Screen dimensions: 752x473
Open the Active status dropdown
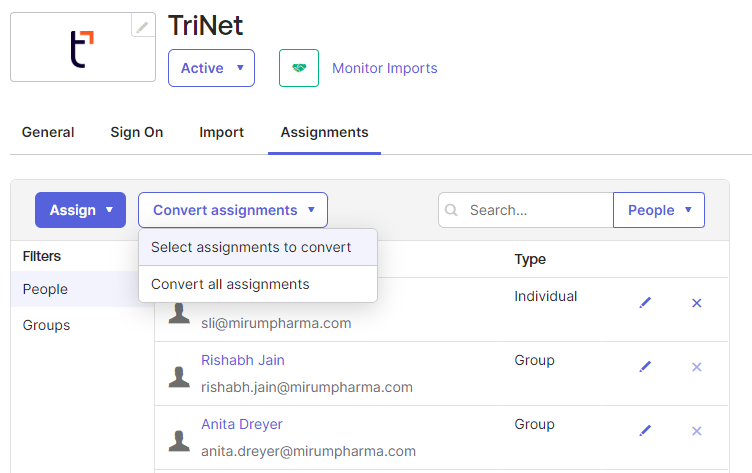click(x=211, y=68)
